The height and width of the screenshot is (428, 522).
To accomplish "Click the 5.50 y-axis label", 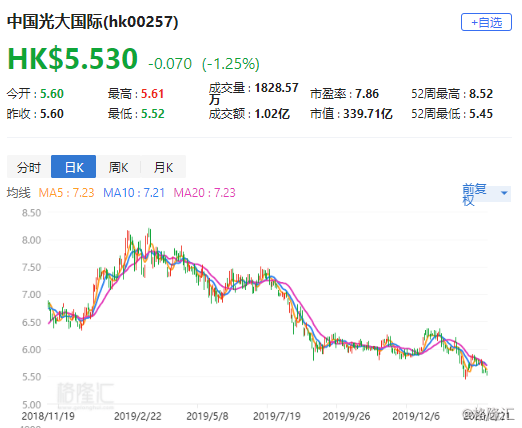I will click(31, 377).
